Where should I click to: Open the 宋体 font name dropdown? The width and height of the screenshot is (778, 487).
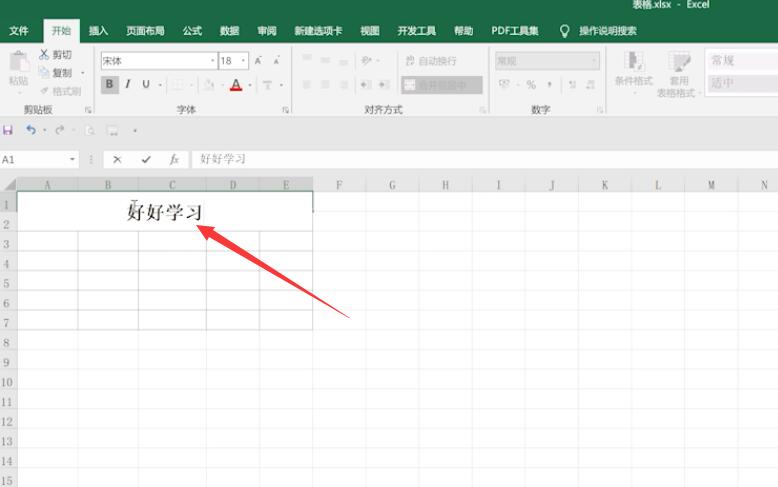[212, 61]
